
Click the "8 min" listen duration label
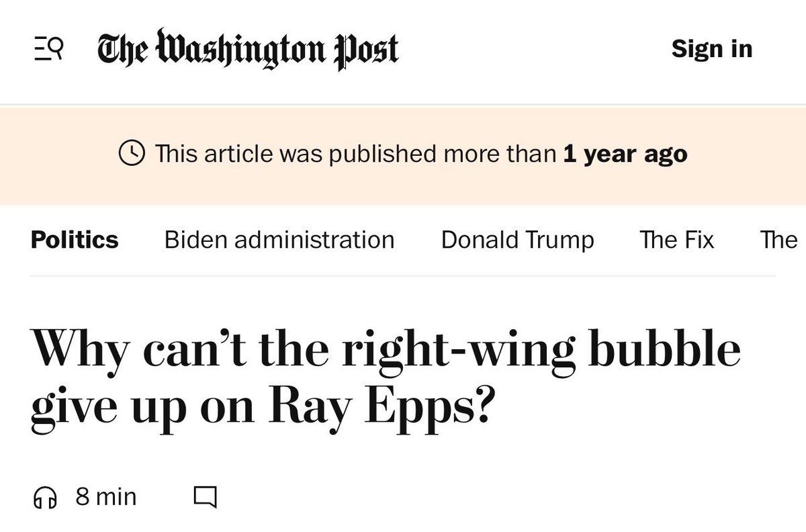[105, 497]
